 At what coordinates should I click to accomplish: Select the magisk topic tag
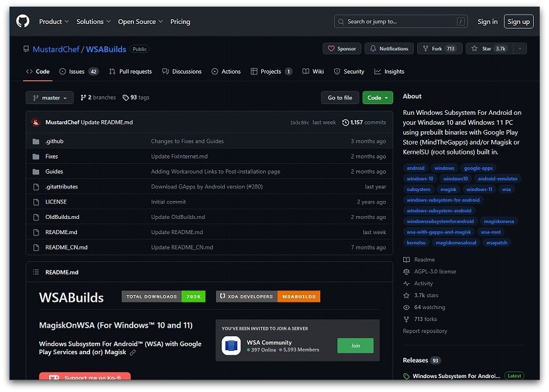click(448, 190)
